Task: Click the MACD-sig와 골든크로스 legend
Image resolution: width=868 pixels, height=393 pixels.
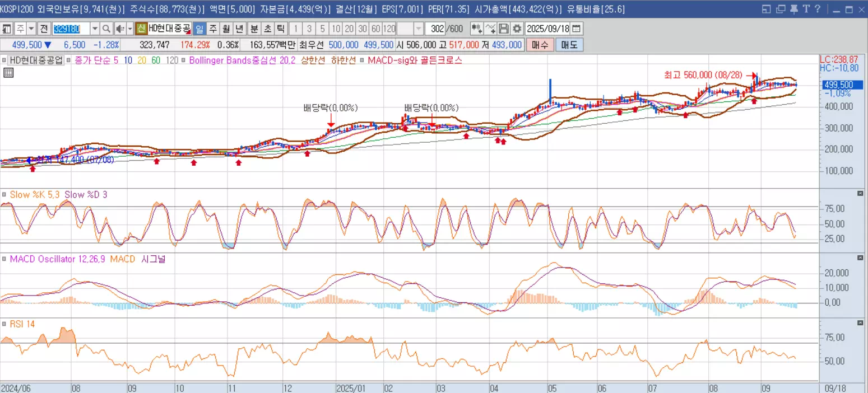Action: click(415, 60)
